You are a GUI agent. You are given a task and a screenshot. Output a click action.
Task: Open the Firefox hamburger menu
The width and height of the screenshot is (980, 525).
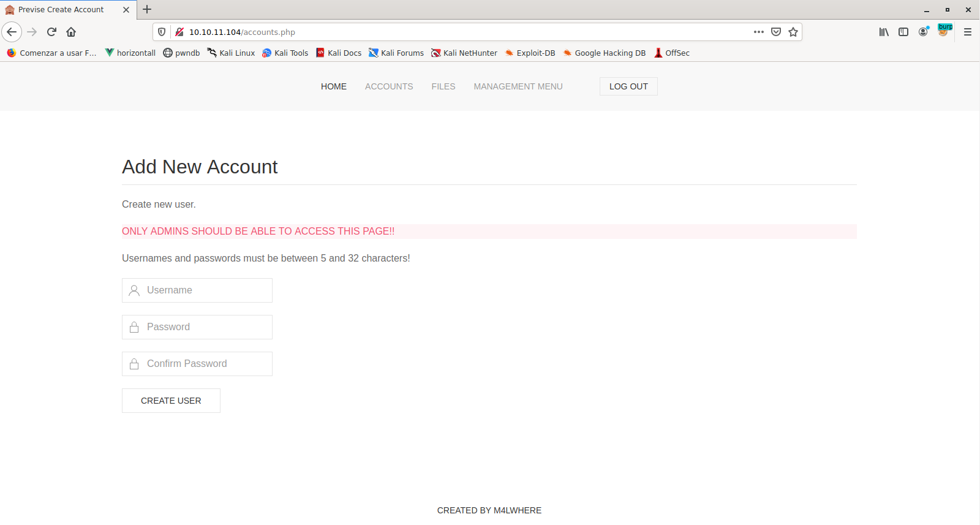[968, 32]
